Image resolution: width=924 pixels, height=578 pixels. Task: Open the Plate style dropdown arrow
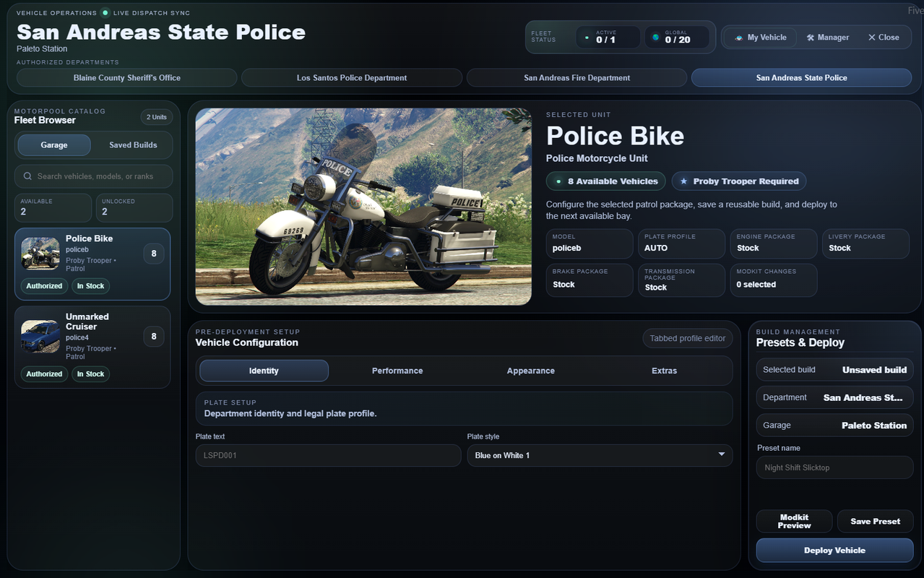click(721, 454)
